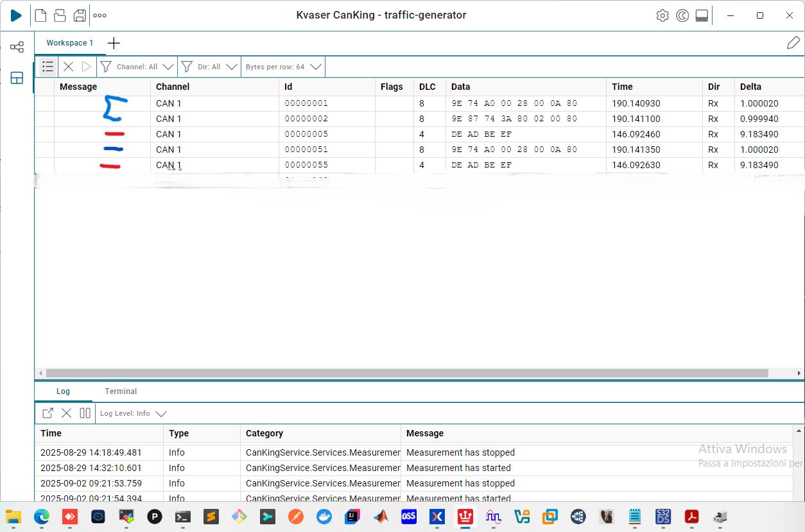Image resolution: width=805 pixels, height=532 pixels.
Task: Switch to the Workspace 1 tab
Action: pos(70,43)
